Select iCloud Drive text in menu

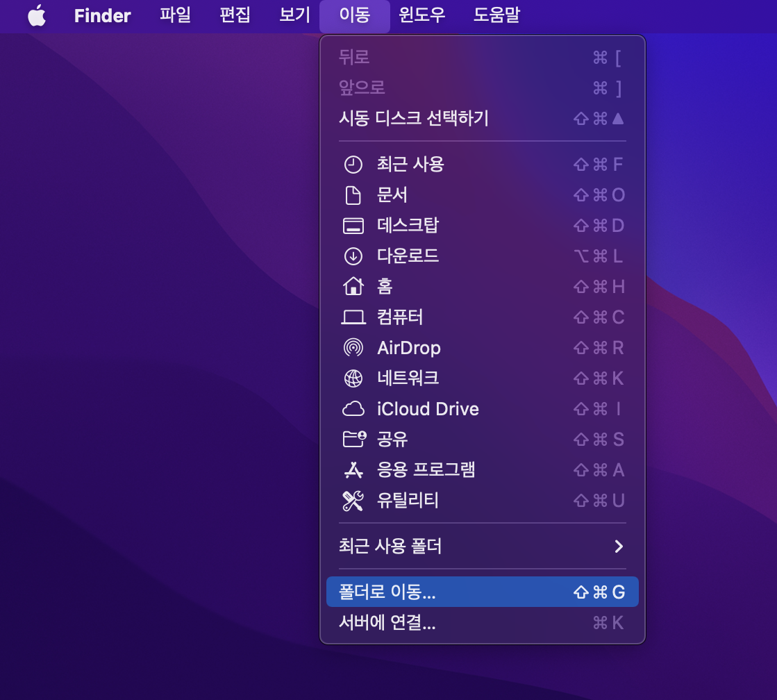pyautogui.click(x=428, y=409)
